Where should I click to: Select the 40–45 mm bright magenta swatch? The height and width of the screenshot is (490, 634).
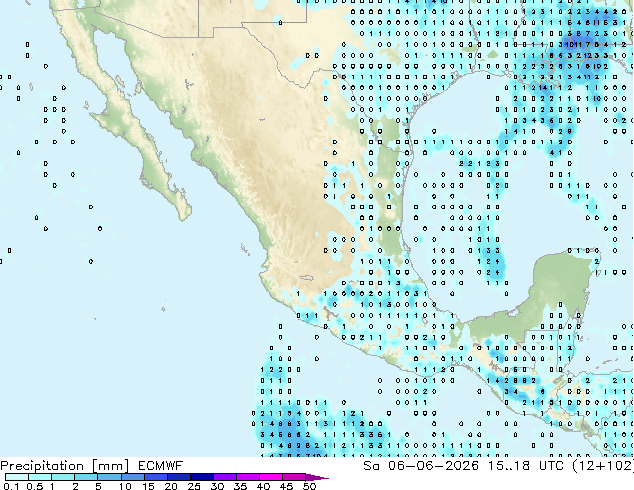click(x=270, y=477)
